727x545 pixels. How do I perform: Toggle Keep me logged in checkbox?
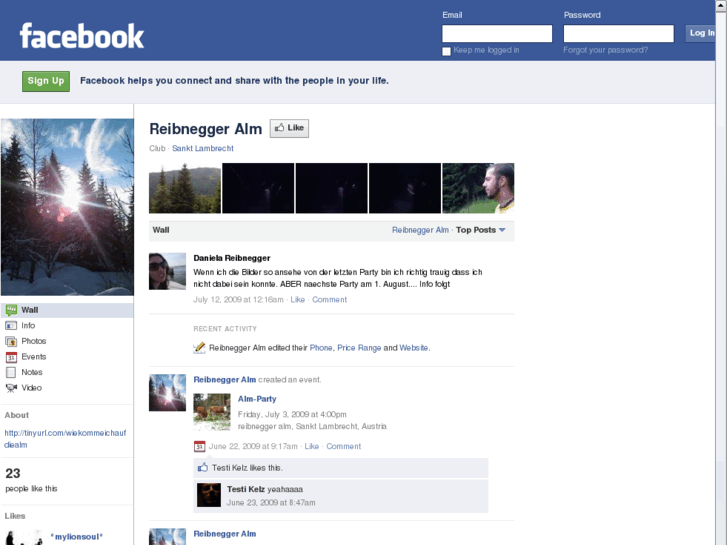446,51
